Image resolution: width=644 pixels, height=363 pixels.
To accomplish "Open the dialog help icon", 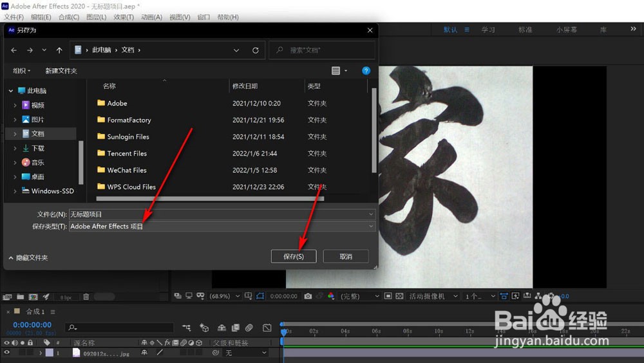I will [x=366, y=71].
